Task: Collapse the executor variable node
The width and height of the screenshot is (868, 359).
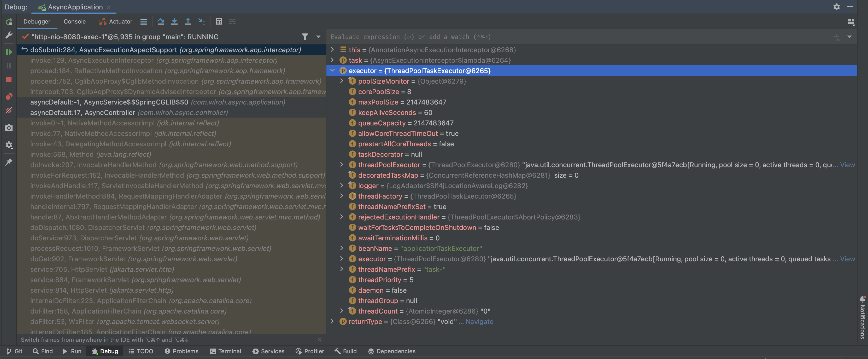Action: [x=333, y=71]
